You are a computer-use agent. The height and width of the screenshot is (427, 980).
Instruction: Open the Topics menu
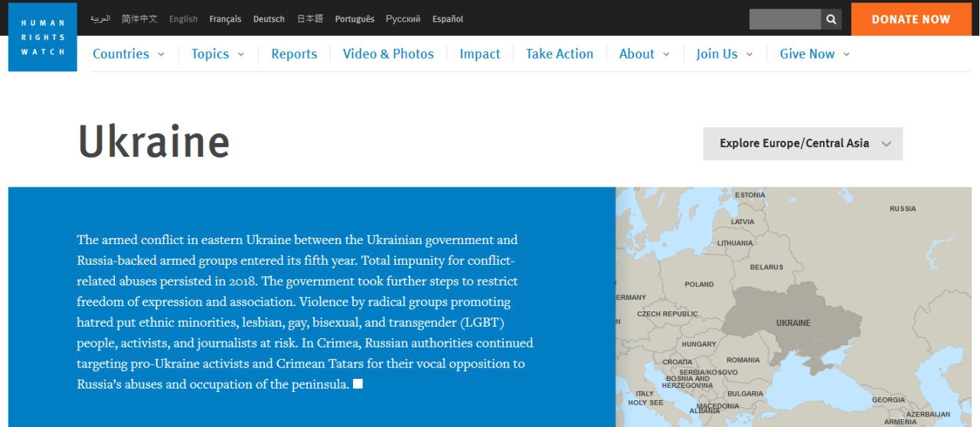(x=210, y=54)
